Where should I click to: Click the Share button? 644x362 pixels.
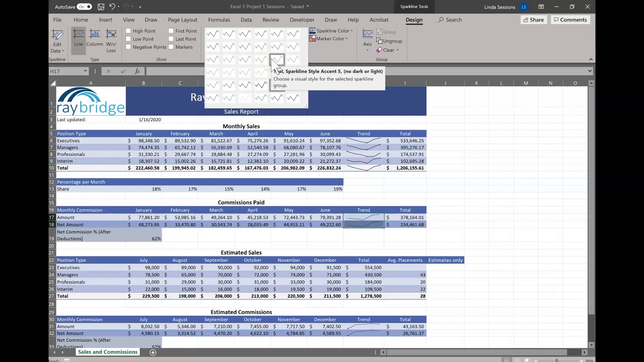[533, 20]
